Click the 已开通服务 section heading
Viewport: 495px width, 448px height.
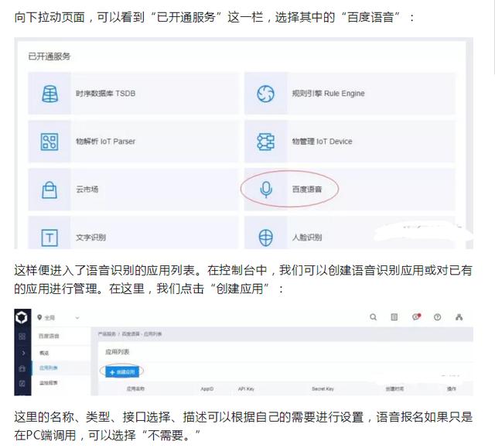pyautogui.click(x=49, y=56)
